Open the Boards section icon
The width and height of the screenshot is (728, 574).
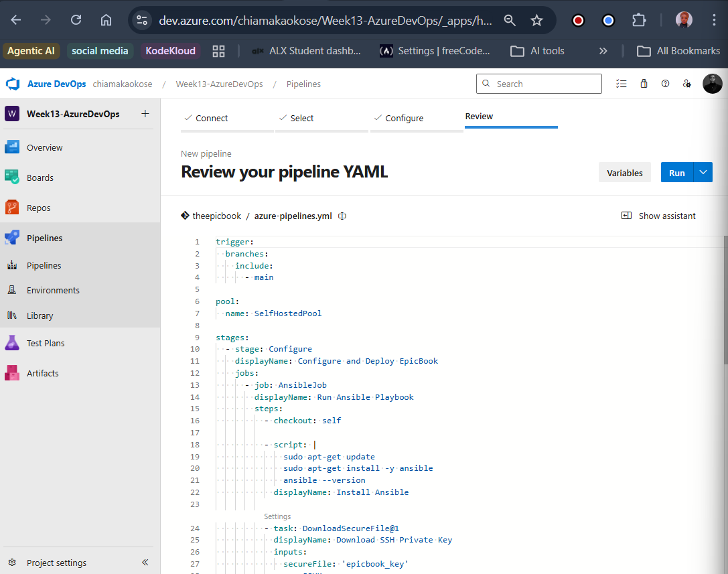tap(12, 177)
